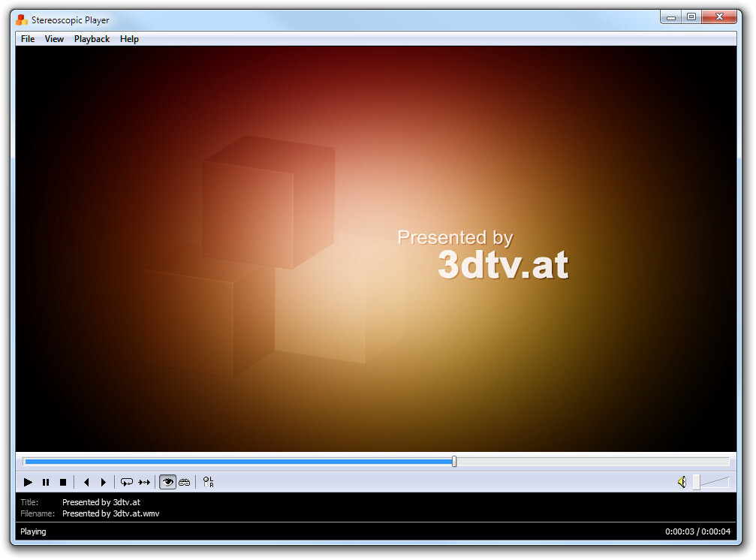The height and width of the screenshot is (560, 756).
Task: Toggle the loop playback icon
Action: (x=127, y=482)
